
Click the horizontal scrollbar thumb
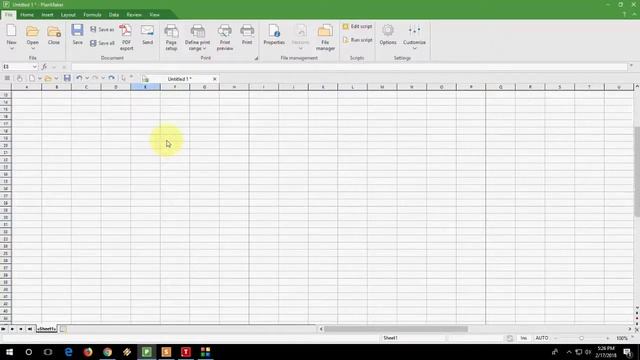coord(396,329)
